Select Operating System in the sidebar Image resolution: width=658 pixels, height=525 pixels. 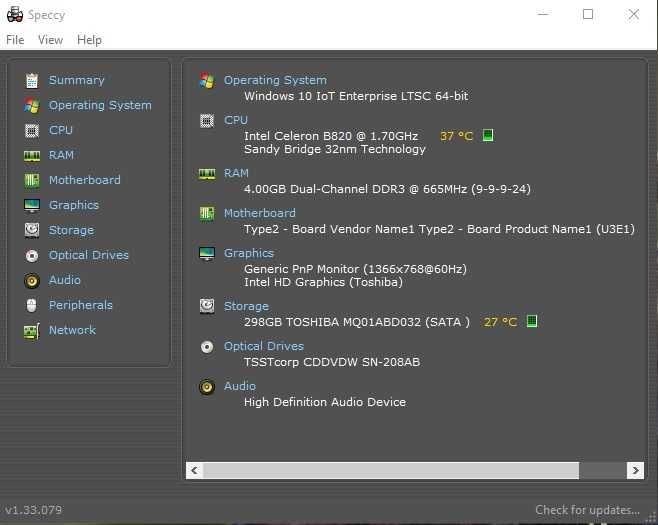coord(100,105)
